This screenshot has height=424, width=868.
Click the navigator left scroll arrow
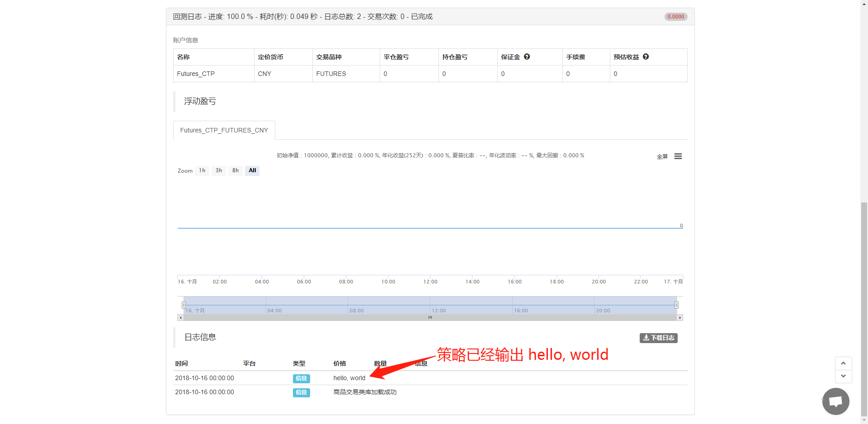[181, 318]
